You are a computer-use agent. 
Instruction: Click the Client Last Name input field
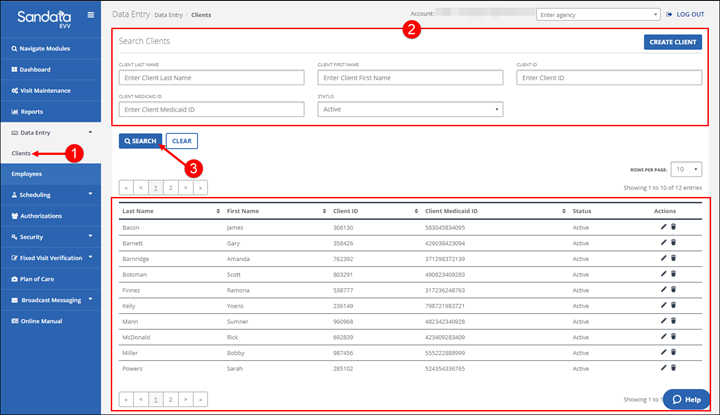pyautogui.click(x=209, y=77)
